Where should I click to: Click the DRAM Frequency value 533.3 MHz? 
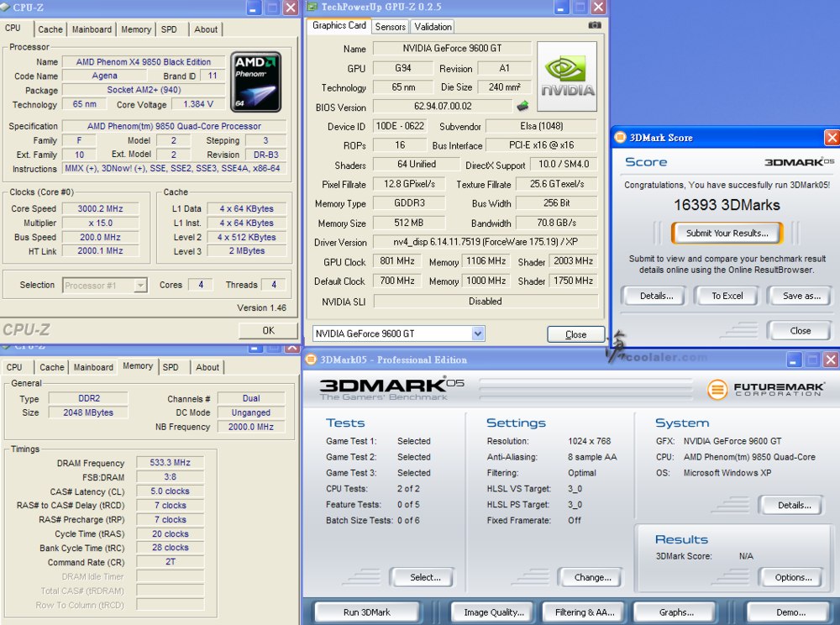(170, 462)
